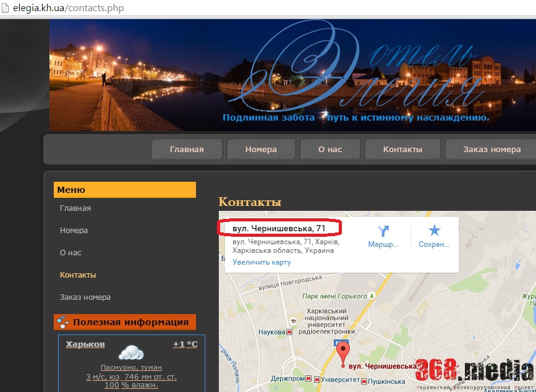Image resolution: width=536 pixels, height=392 pixels.
Task: Select Контакты in the left sidebar menu
Action: [x=78, y=275]
